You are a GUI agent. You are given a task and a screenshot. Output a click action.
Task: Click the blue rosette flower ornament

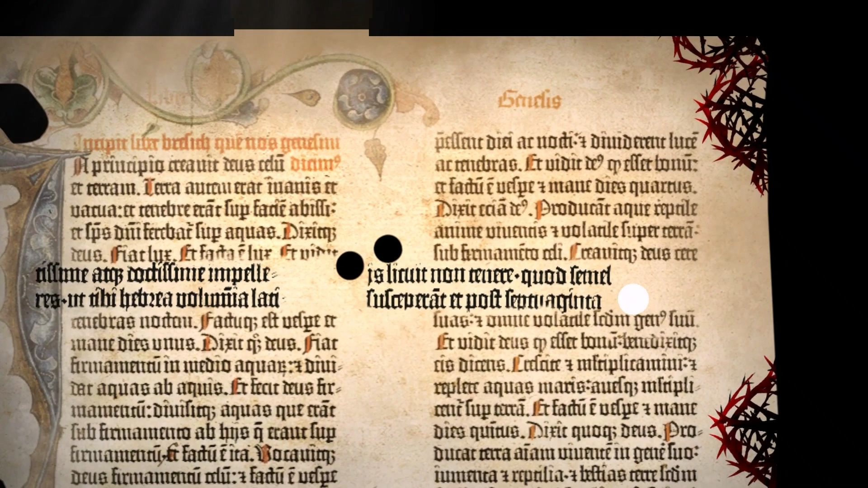(x=362, y=96)
